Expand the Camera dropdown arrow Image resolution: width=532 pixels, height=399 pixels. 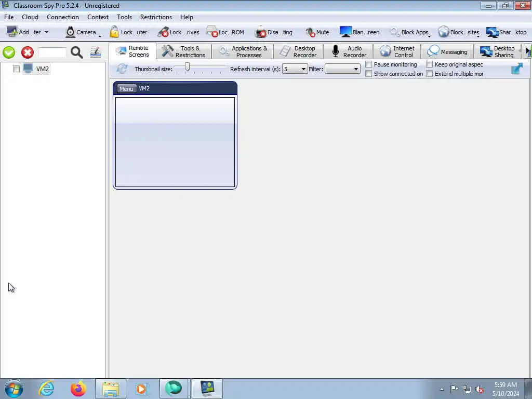(x=100, y=36)
